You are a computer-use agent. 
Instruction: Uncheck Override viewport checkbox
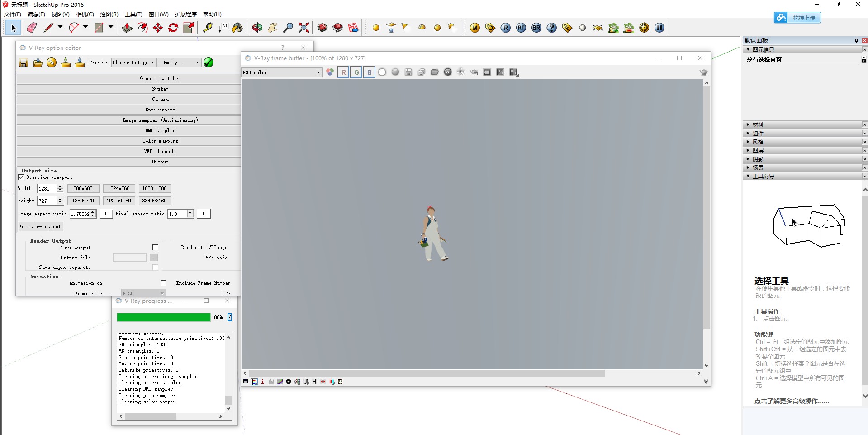click(x=21, y=177)
